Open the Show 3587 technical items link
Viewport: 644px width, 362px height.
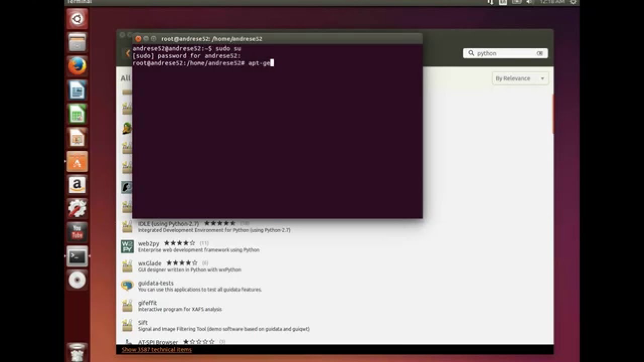156,349
